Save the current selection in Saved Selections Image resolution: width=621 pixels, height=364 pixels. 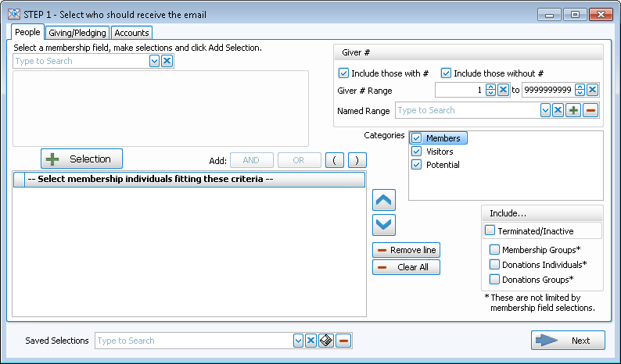pos(326,341)
